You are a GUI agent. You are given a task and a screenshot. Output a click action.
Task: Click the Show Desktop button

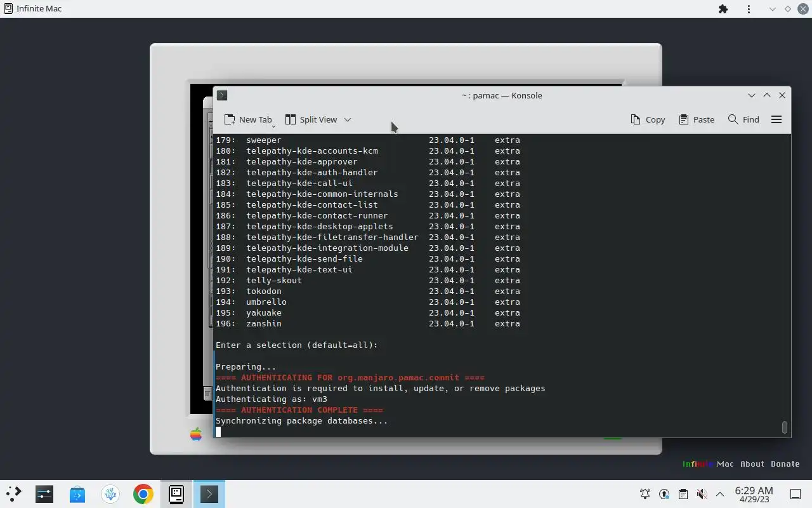click(796, 494)
